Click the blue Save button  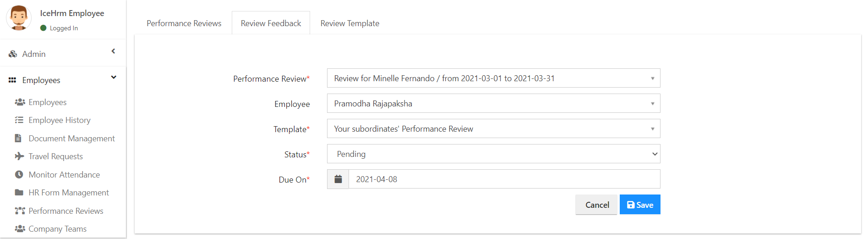click(x=640, y=205)
